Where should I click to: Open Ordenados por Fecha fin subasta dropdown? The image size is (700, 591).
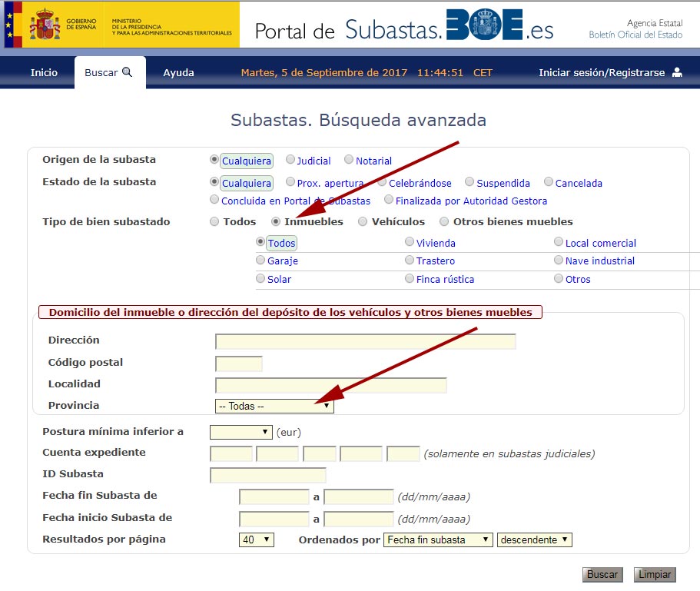pyautogui.click(x=438, y=540)
